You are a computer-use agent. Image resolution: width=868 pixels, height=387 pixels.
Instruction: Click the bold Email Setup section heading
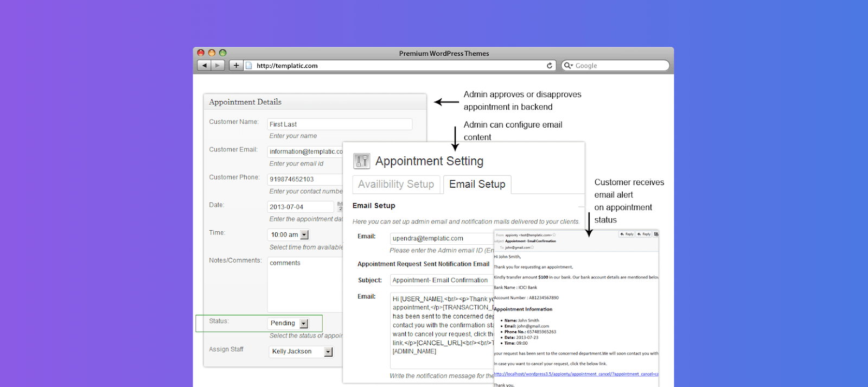[374, 206]
